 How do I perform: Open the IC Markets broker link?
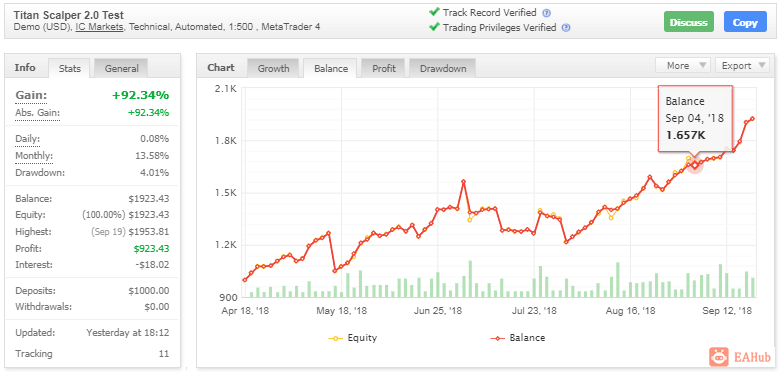pyautogui.click(x=99, y=27)
